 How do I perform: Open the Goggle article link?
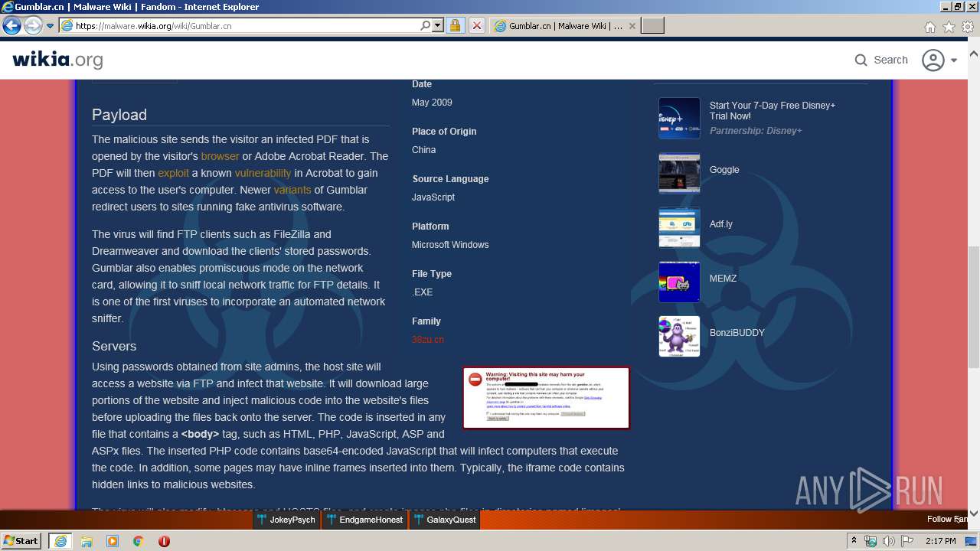724,170
